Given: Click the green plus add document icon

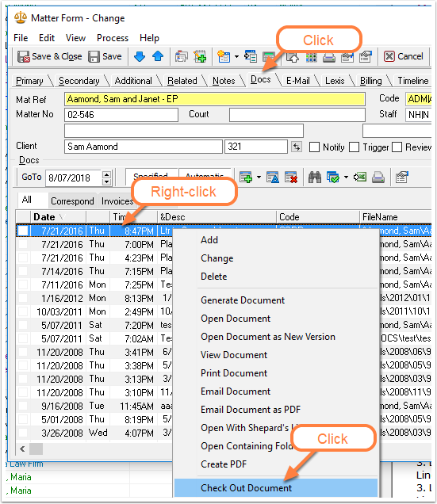Looking at the screenshot, I should coord(246,177).
